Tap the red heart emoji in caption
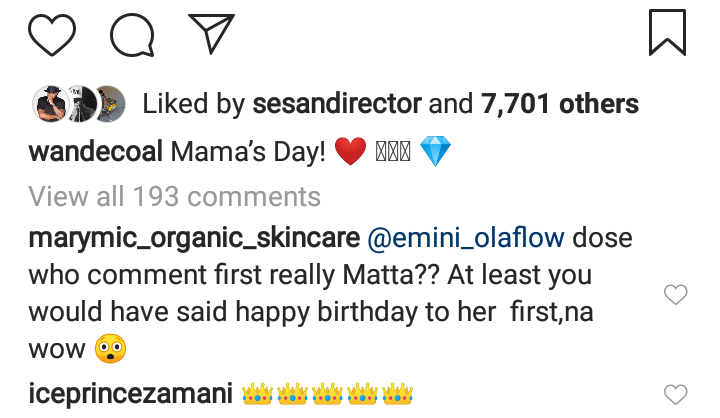This screenshot has height=418, width=720. 351,153
